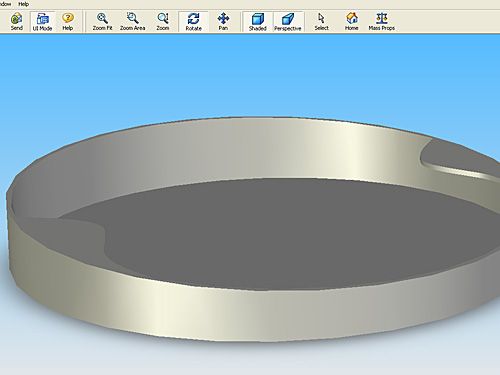Viewport: 500px width, 375px height.
Task: Choose the Zoom magnifier tool
Action: tap(163, 22)
